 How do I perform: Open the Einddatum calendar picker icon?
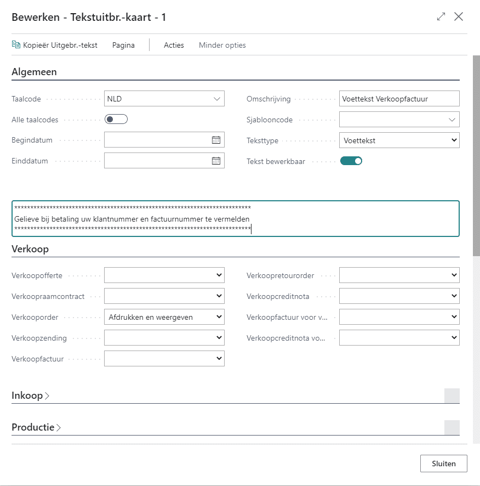click(x=216, y=161)
